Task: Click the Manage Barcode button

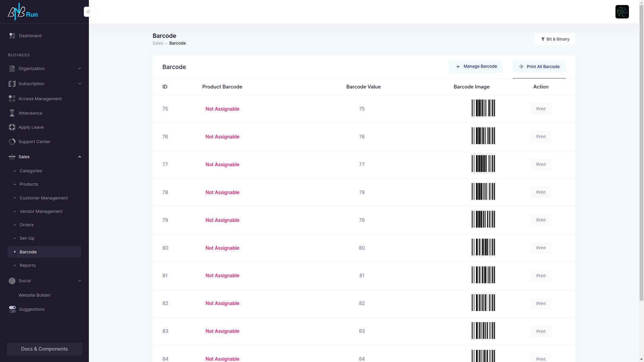Action: 476,67
